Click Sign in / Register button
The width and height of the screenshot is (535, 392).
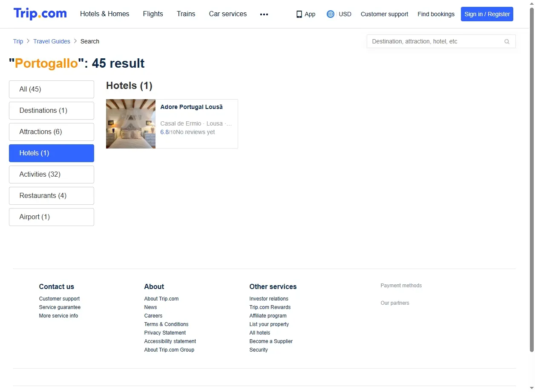pyautogui.click(x=487, y=14)
